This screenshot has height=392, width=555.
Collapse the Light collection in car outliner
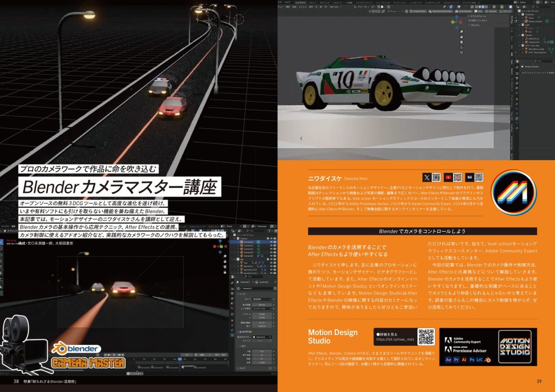pos(520,25)
